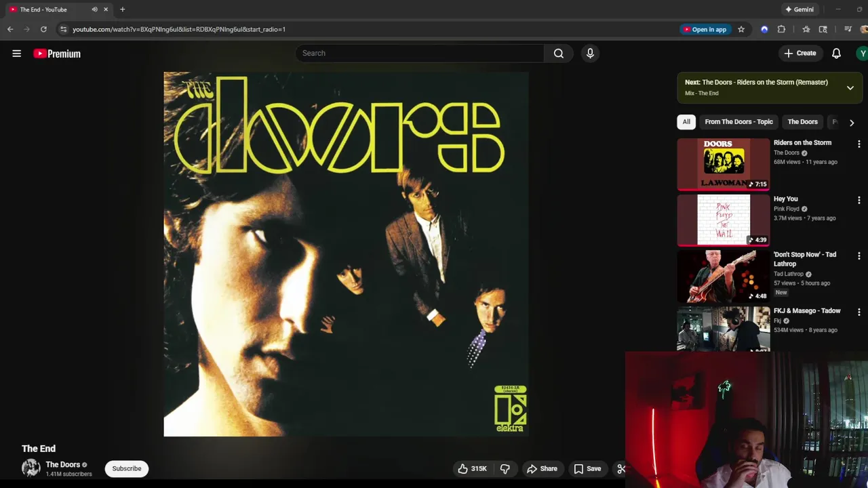Select 'The Doors' filter chip
This screenshot has width=868, height=488.
pyautogui.click(x=802, y=122)
